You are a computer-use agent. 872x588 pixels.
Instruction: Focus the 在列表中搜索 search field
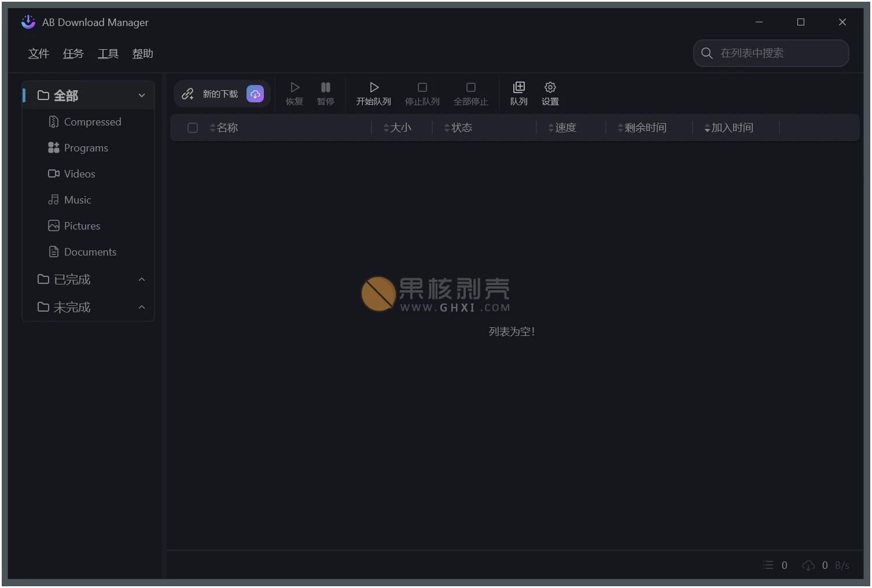point(771,53)
